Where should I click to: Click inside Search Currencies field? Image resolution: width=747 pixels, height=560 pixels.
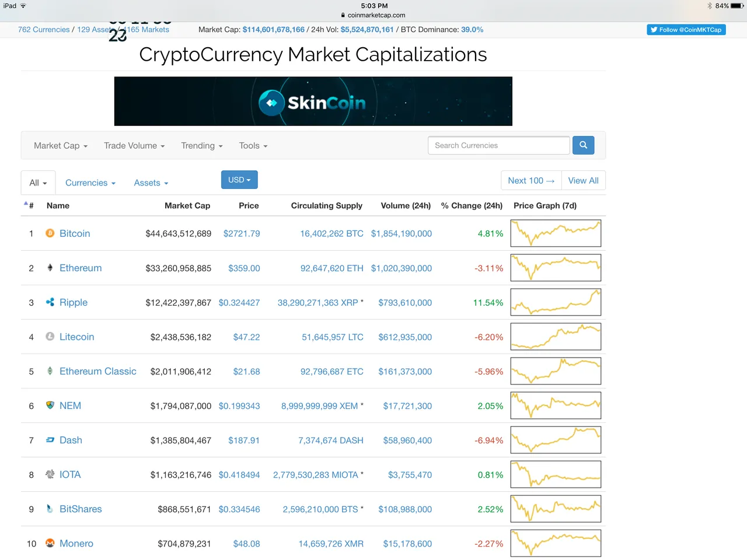point(499,145)
